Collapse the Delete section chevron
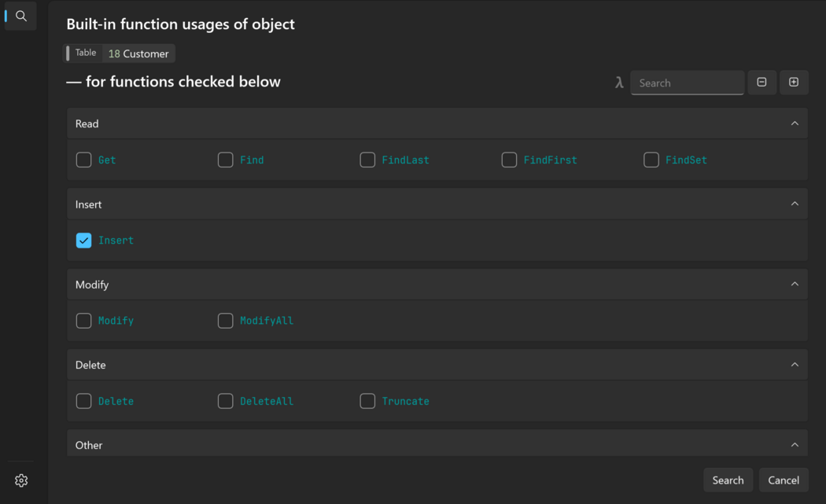Image resolution: width=826 pixels, height=504 pixels. coord(795,365)
